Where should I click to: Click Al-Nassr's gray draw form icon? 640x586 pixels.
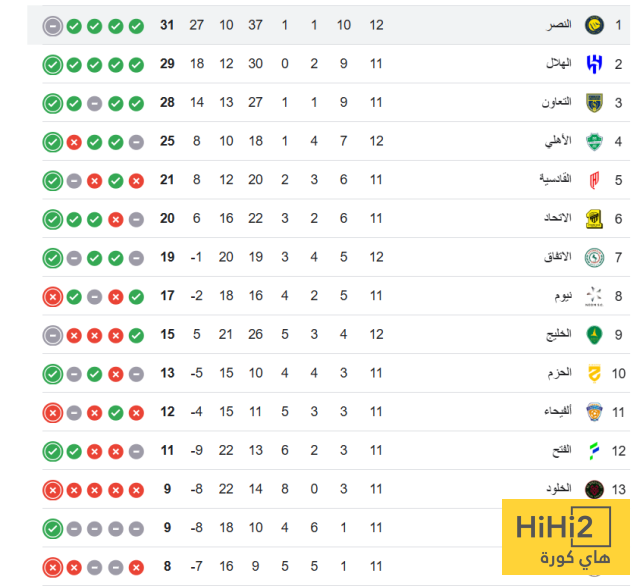point(52,25)
